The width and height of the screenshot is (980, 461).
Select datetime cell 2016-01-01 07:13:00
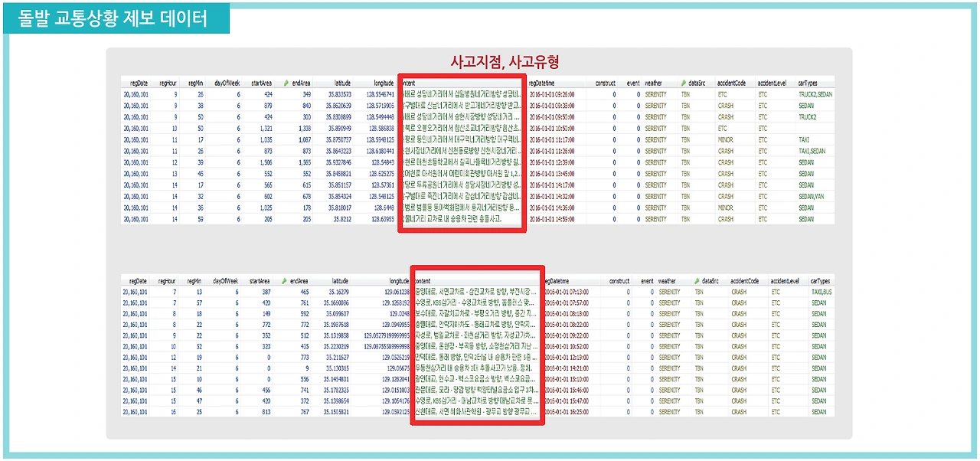566,292
